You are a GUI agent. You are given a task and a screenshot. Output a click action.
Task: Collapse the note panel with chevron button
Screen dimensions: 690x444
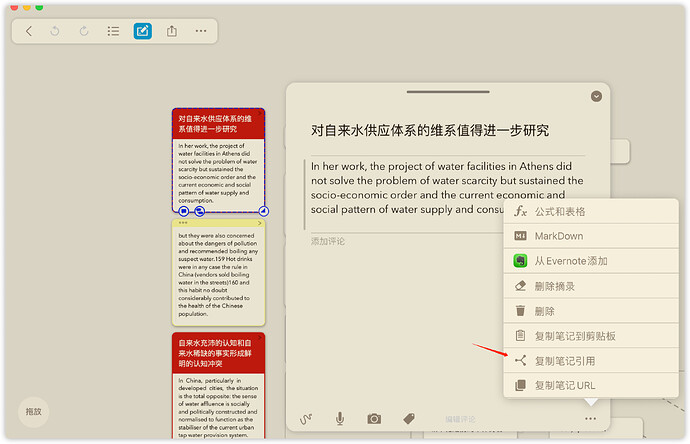click(596, 96)
